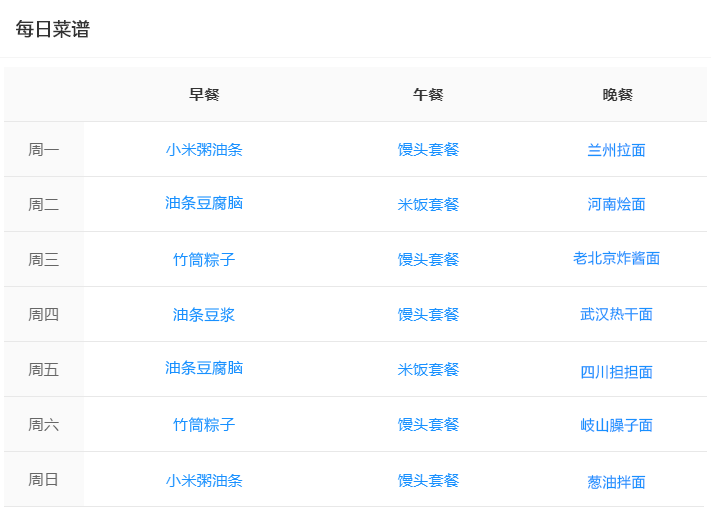Viewport: 711px width, 510px height.
Task: Open the 葱油拌面 dinner link
Action: click(x=616, y=482)
